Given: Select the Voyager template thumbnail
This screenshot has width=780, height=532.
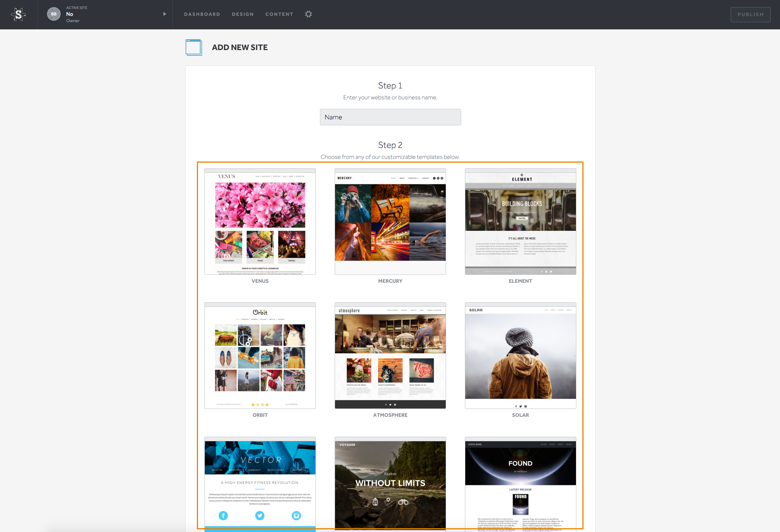Looking at the screenshot, I should (390, 484).
